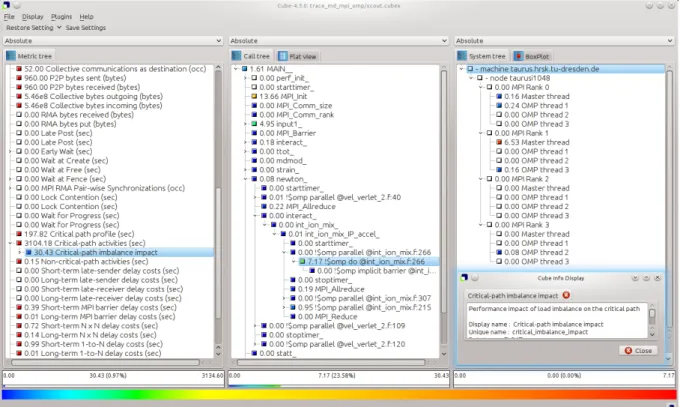680x407 pixels.
Task: Open the Display menu
Action: pyautogui.click(x=33, y=16)
